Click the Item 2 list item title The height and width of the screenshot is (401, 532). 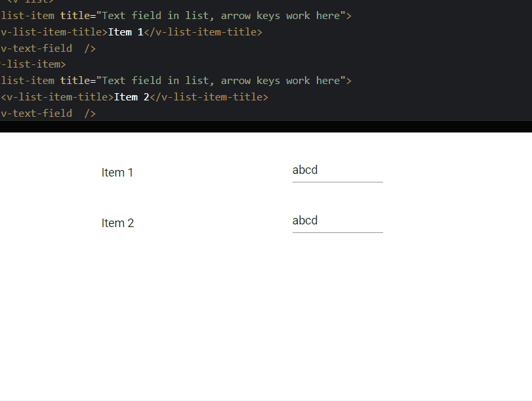[x=117, y=223]
